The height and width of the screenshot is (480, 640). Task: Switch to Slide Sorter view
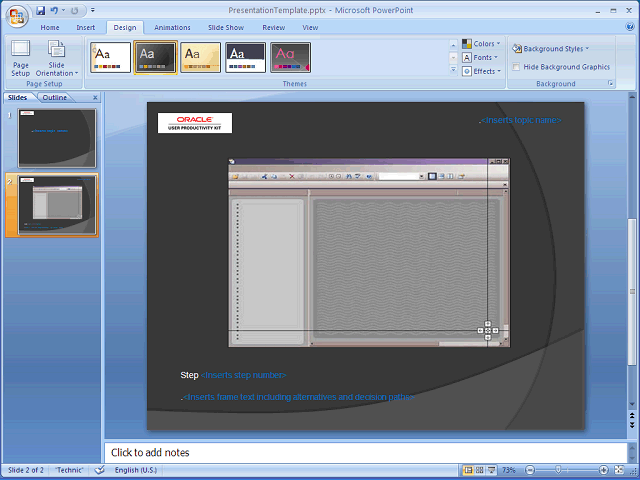[x=480, y=470]
